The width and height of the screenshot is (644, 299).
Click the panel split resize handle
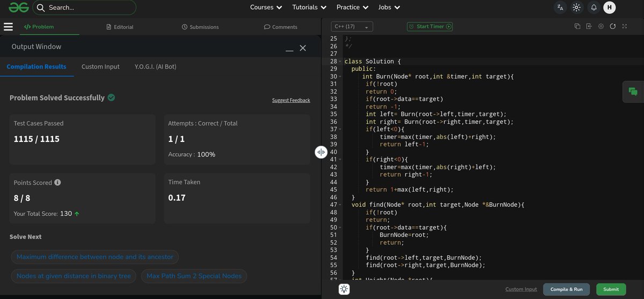[x=321, y=152]
